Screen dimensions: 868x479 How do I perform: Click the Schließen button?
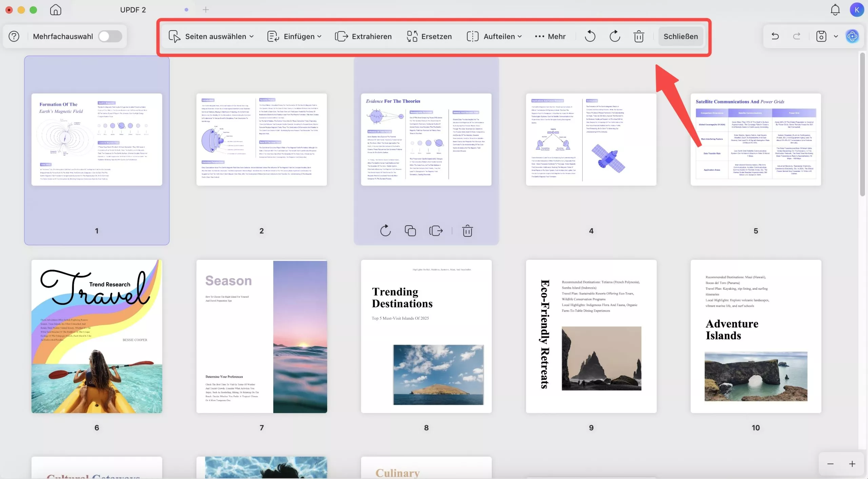680,36
